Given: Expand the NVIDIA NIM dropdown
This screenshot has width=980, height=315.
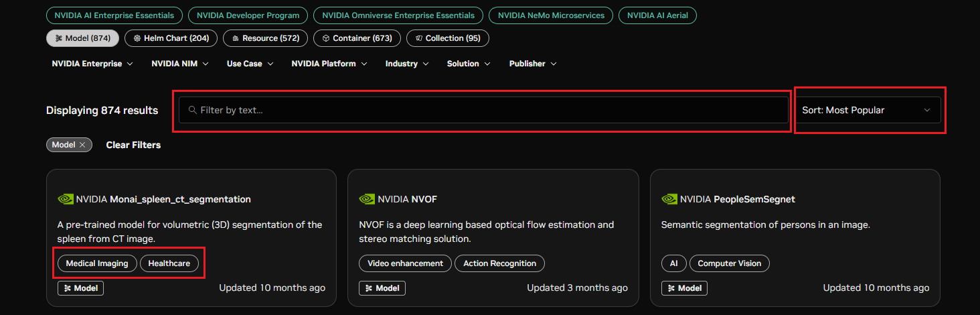Looking at the screenshot, I should tap(180, 64).
